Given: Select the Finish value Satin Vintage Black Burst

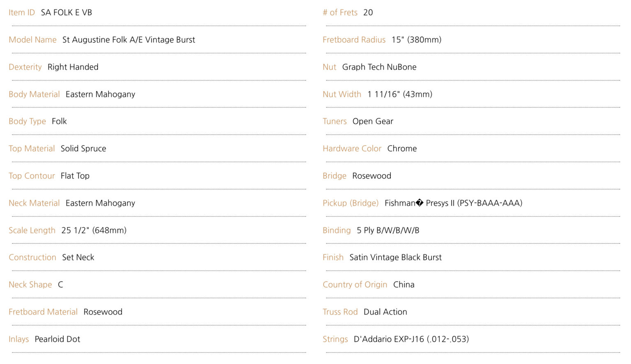Looking at the screenshot, I should (395, 258).
